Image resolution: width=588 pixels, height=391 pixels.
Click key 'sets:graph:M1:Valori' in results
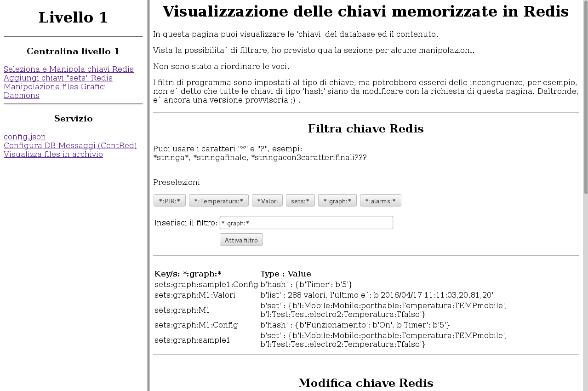pyautogui.click(x=195, y=295)
